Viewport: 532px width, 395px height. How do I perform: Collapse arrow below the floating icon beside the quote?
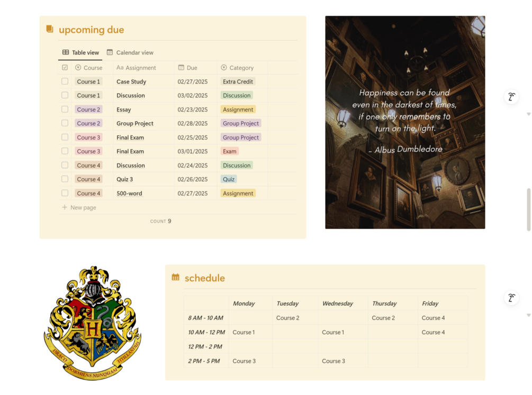pos(529,114)
